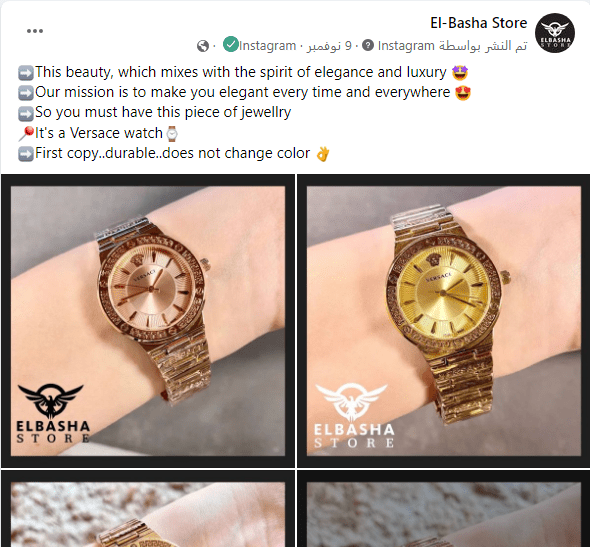Click the question mark info icon
The height and width of the screenshot is (547, 590).
pyautogui.click(x=368, y=46)
